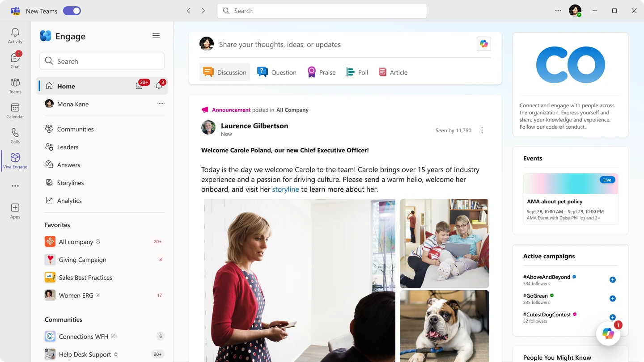
Task: Click the storyline hyperlink in post
Action: click(285, 189)
